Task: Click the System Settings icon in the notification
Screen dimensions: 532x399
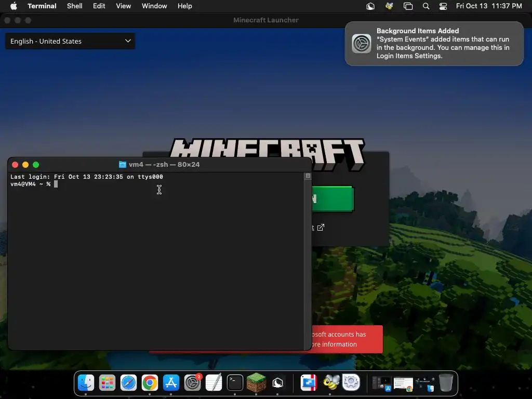Action: (x=362, y=44)
